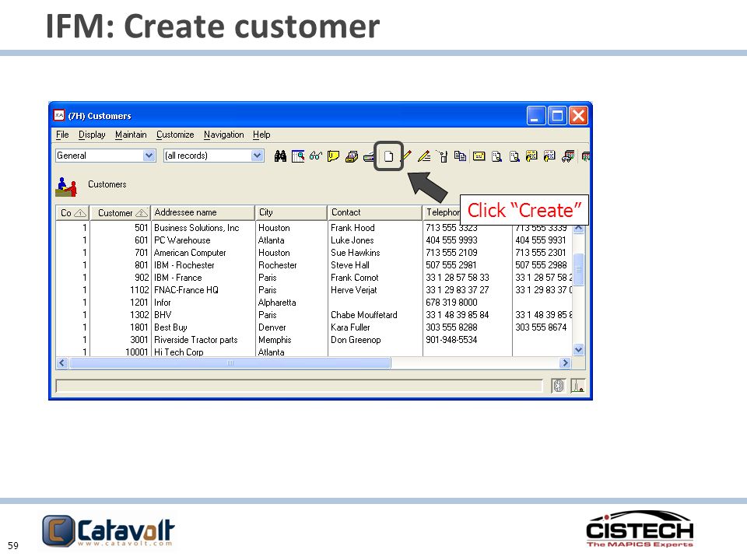Click contact Frank Hood
This screenshot has height=560, width=747.
coord(352,228)
